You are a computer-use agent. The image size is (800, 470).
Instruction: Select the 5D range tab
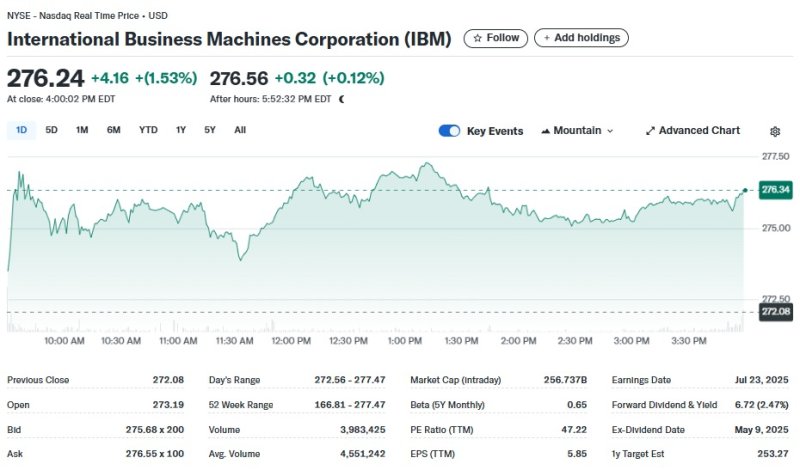[x=51, y=130]
